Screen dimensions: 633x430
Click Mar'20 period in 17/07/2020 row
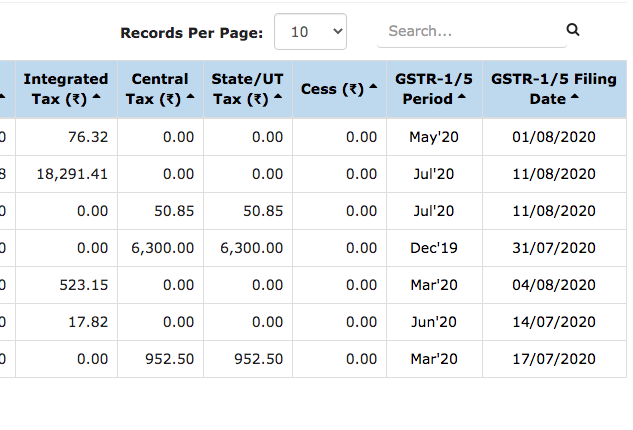434,359
